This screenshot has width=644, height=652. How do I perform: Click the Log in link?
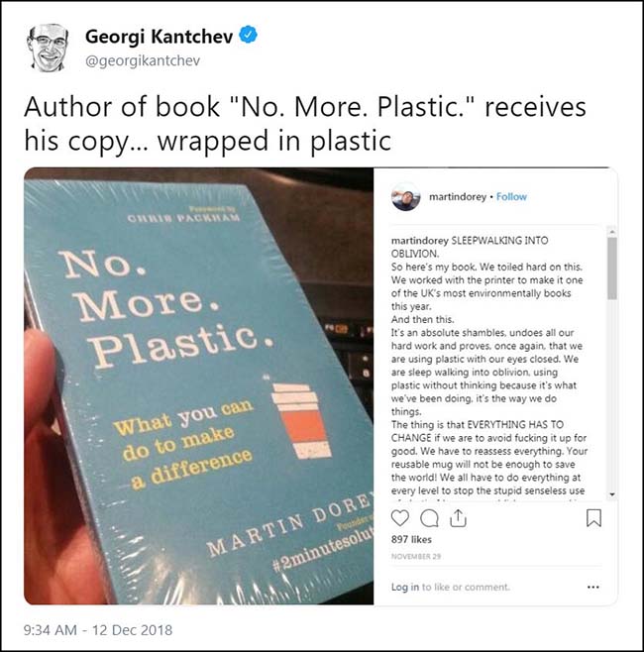point(405,587)
